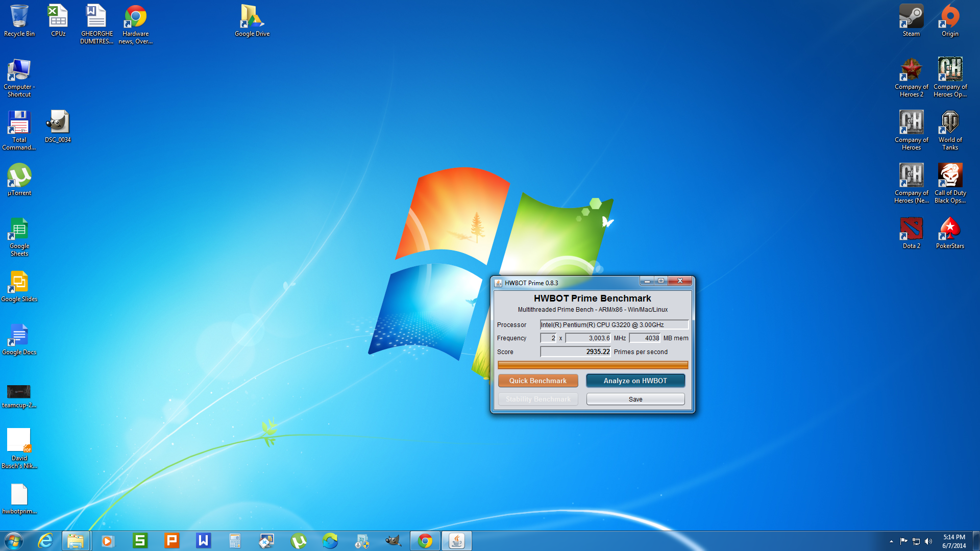Launch the PokerStars shortcut
Image resolution: width=980 pixels, height=551 pixels.
pyautogui.click(x=950, y=233)
